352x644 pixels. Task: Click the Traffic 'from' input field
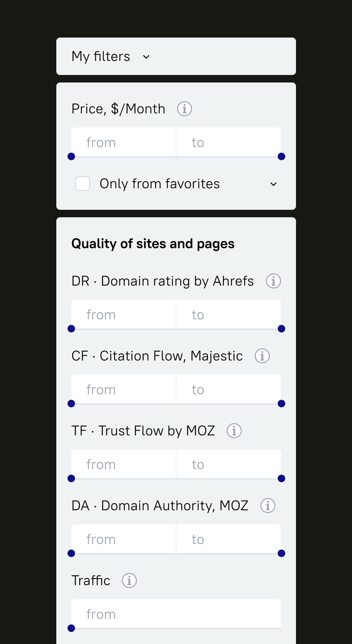click(176, 614)
